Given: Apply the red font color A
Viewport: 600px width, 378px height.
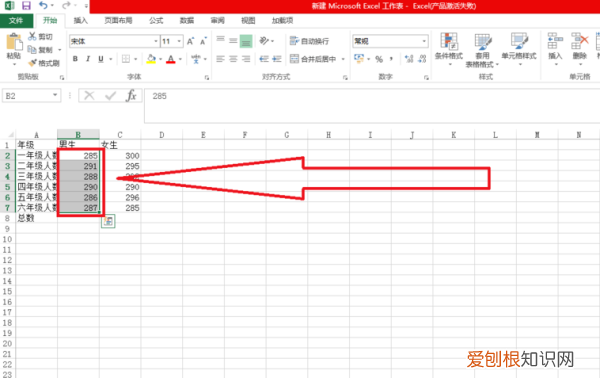Looking at the screenshot, I should click(171, 59).
